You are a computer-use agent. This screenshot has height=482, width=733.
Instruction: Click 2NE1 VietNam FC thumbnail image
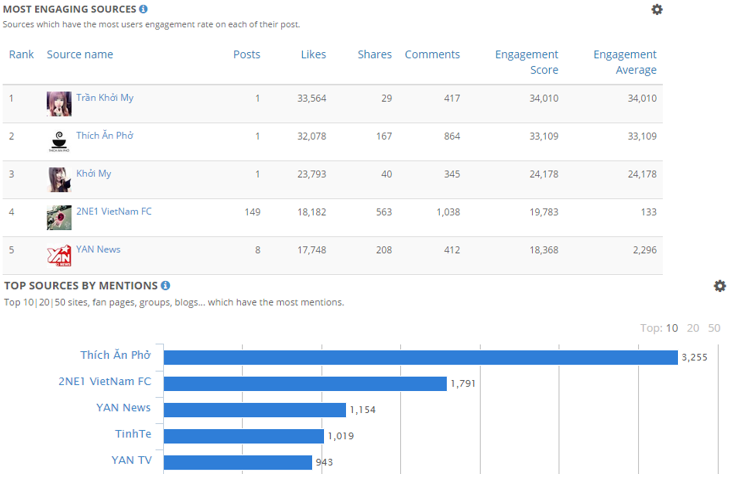coord(59,217)
